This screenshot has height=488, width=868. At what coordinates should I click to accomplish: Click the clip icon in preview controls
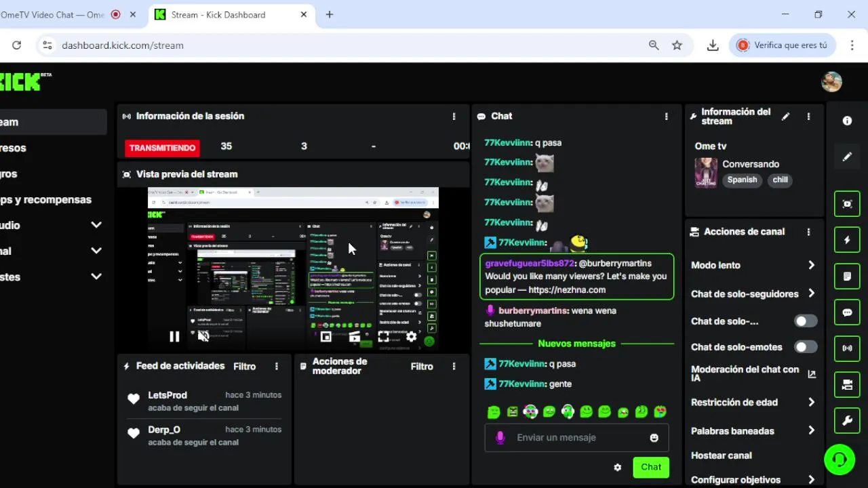click(x=355, y=337)
